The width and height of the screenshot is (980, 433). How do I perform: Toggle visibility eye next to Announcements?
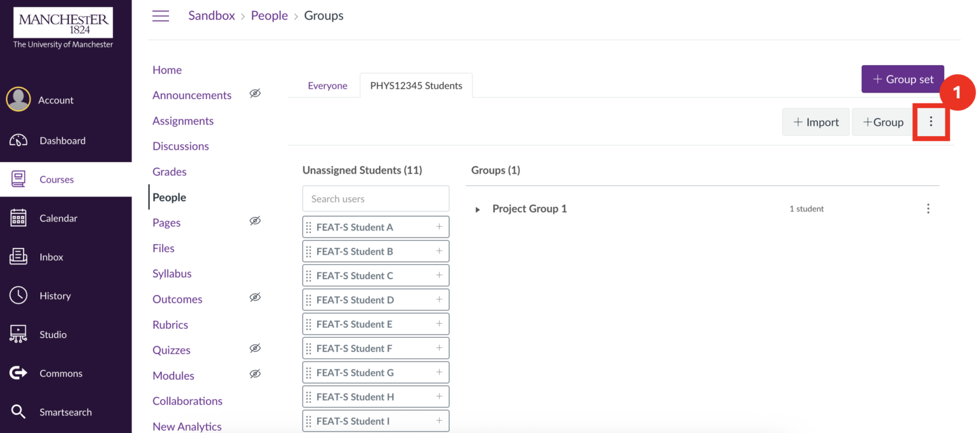[x=255, y=93]
